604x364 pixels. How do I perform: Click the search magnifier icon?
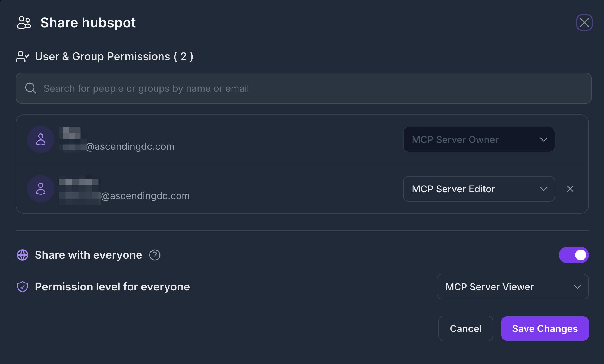(x=30, y=88)
